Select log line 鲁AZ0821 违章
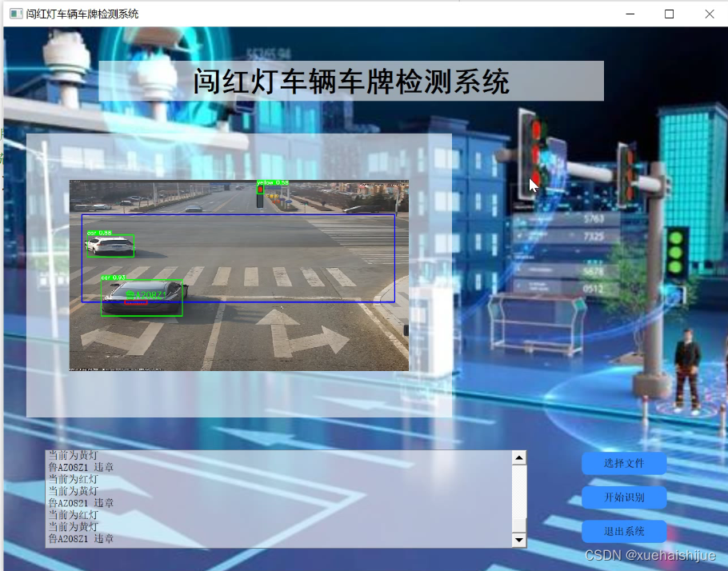728x571 pixels. point(82,503)
